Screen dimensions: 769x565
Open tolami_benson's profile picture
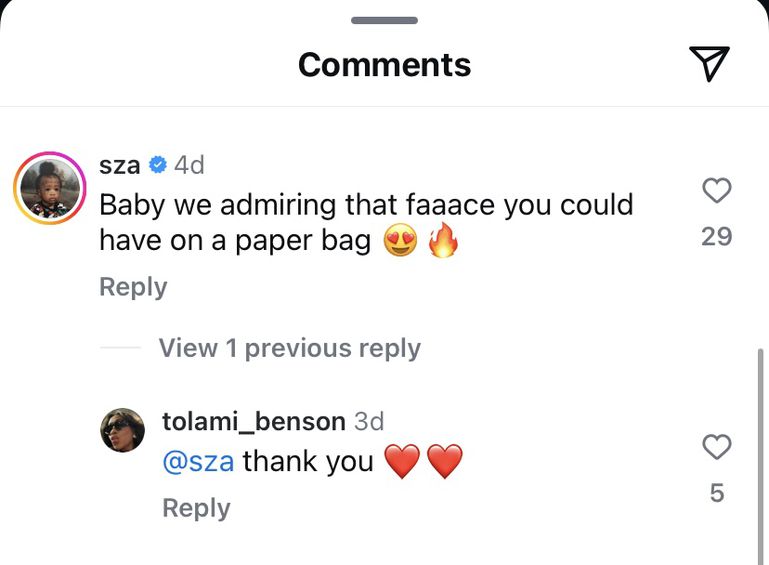click(123, 430)
